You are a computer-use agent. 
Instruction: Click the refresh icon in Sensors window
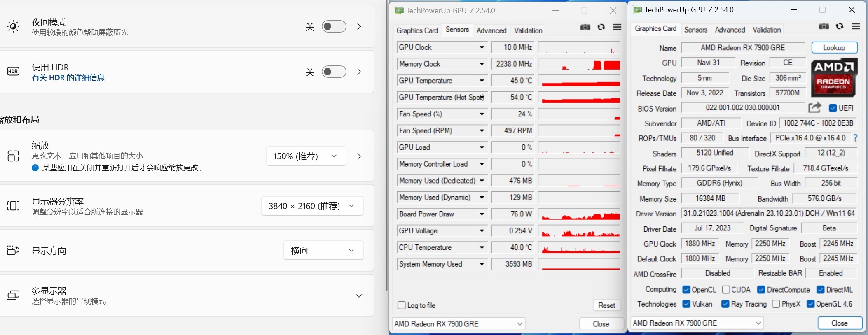(601, 27)
